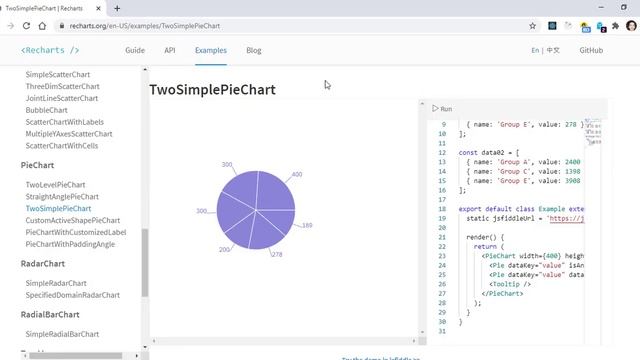Click the yellow-blue extension icon
This screenshot has height=360, width=640.
(585, 27)
